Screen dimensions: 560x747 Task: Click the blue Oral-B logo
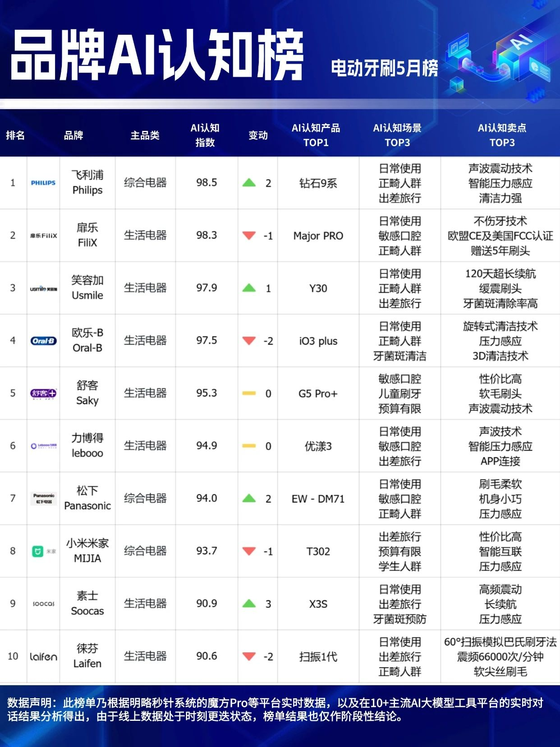tap(43, 341)
